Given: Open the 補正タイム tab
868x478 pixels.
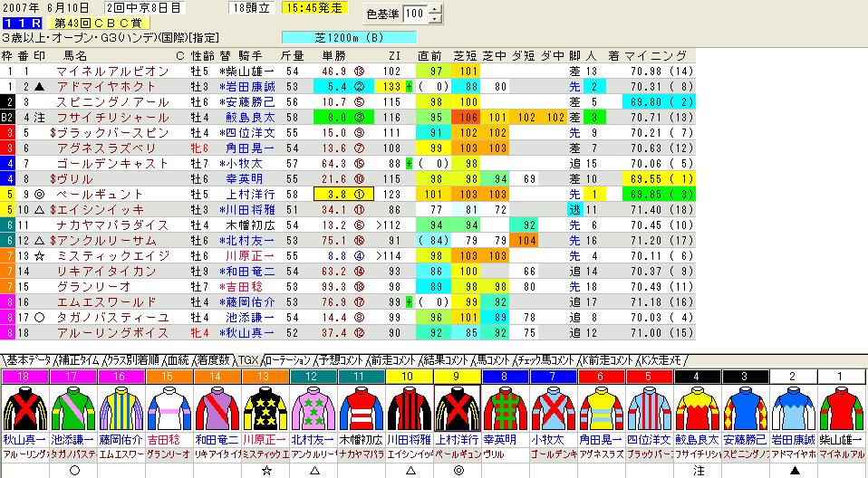Looking at the screenshot, I should [78, 360].
